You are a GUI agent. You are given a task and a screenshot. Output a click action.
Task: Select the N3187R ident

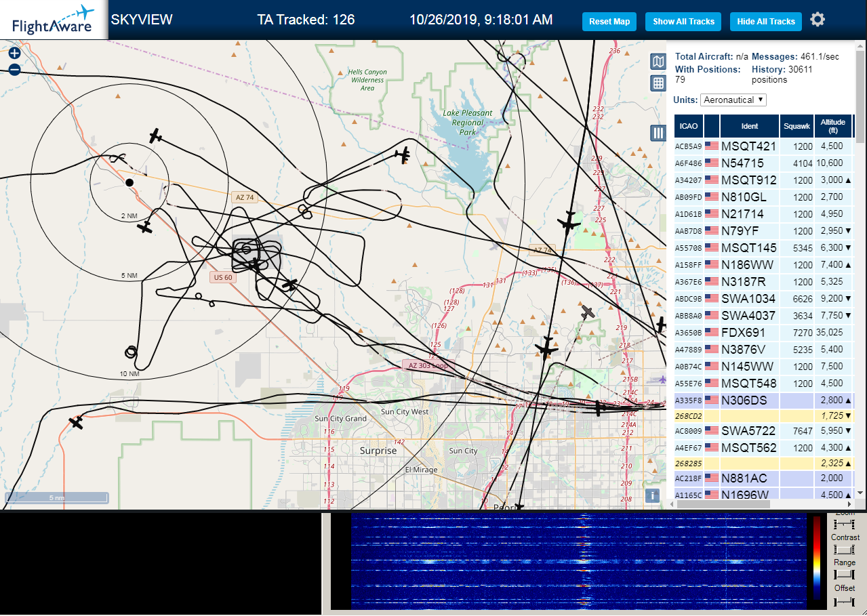(x=744, y=281)
